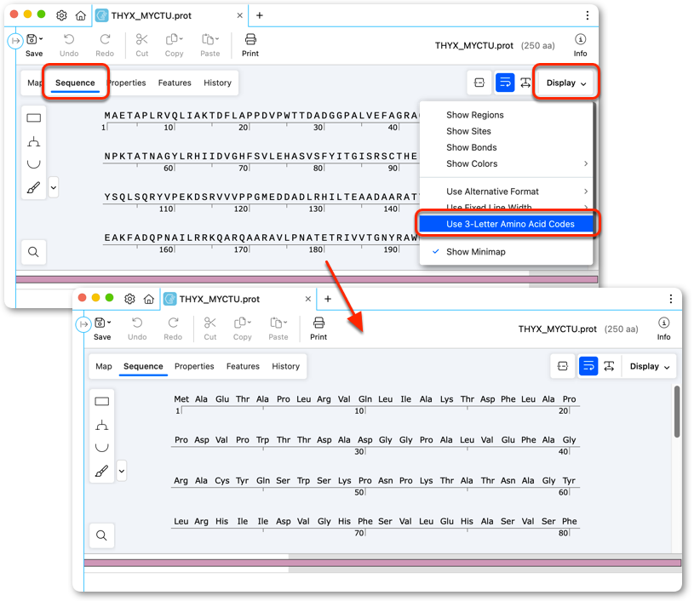The width and height of the screenshot is (700, 601).
Task: Select the site marker tool in the top window
Action: click(x=33, y=141)
